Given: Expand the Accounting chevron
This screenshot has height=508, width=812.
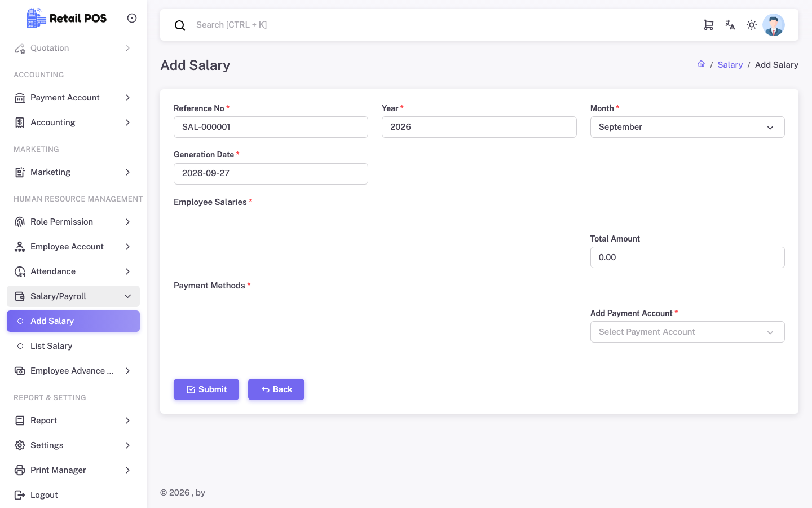Looking at the screenshot, I should click(127, 122).
